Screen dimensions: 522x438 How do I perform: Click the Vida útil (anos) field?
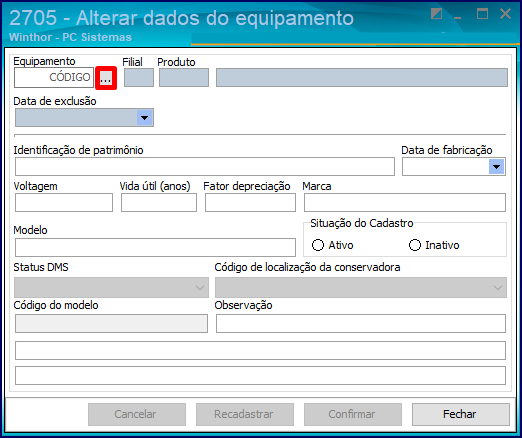[x=159, y=203]
